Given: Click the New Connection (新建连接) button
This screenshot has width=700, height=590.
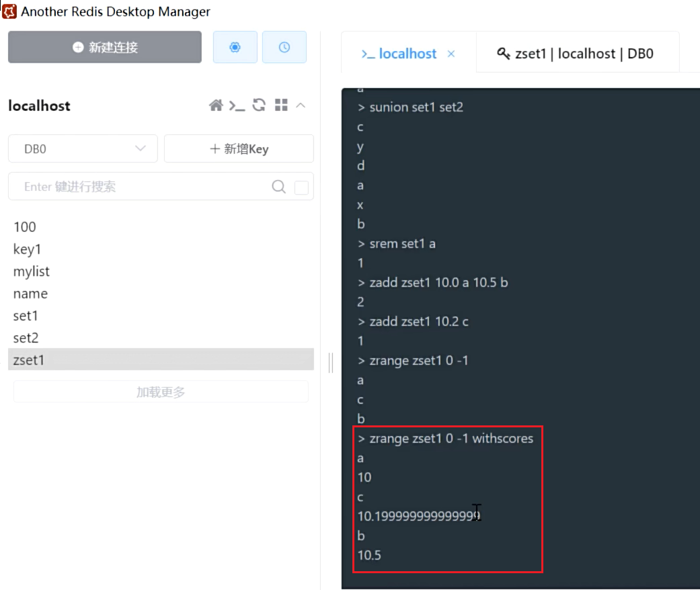Looking at the screenshot, I should pyautogui.click(x=104, y=47).
